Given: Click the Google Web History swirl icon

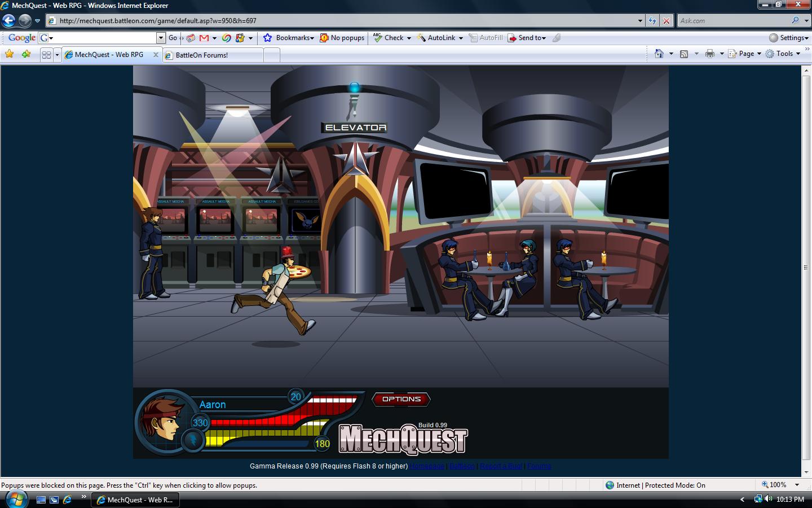Looking at the screenshot, I should point(226,38).
